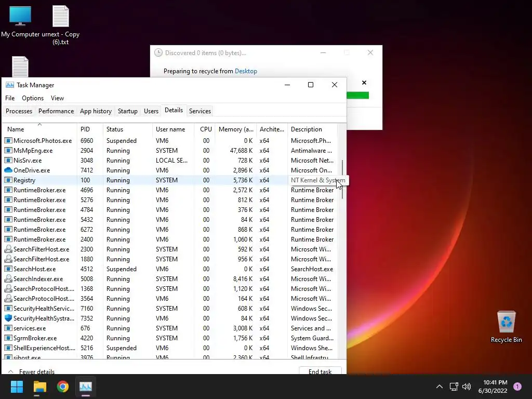
Task: Show hidden system tray icons chevron
Action: click(440, 387)
